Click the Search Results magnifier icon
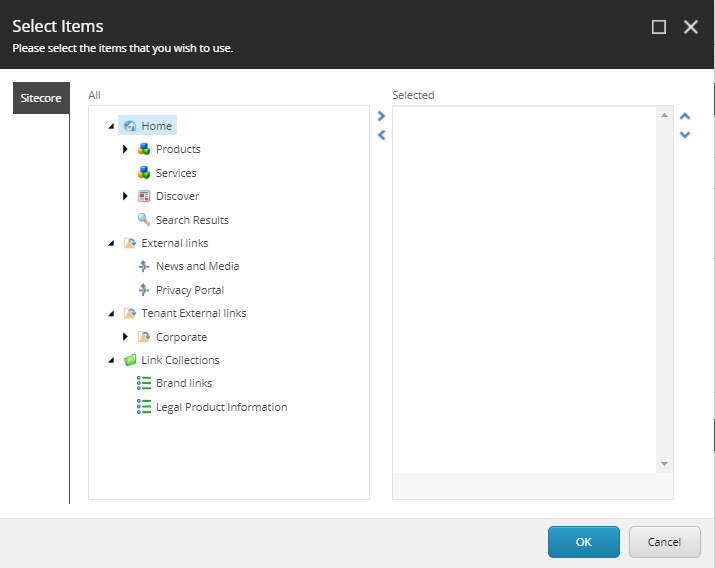Viewport: 715px width, 568px height. (144, 220)
